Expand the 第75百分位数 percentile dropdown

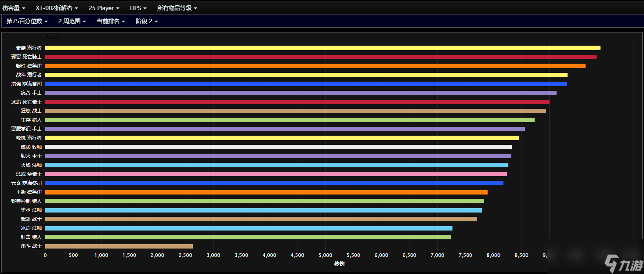(x=27, y=21)
